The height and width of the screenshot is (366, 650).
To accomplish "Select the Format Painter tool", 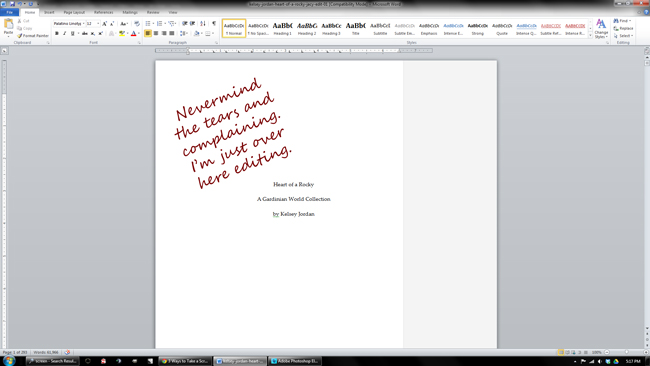I will (x=33, y=36).
